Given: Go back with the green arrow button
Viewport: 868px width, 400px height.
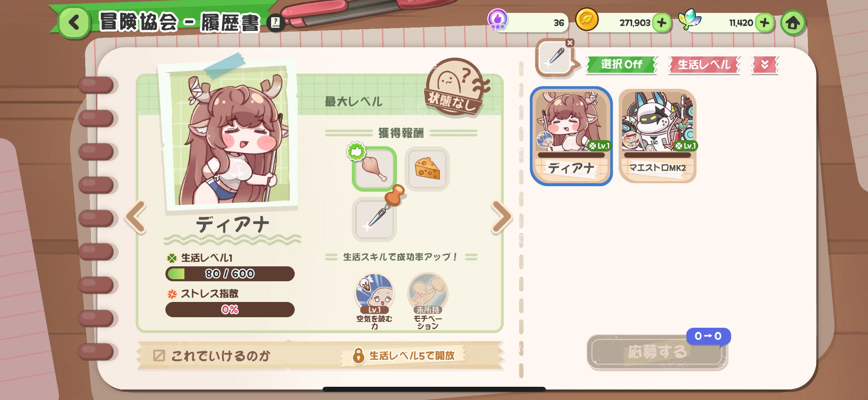Looking at the screenshot, I should pos(74,22).
